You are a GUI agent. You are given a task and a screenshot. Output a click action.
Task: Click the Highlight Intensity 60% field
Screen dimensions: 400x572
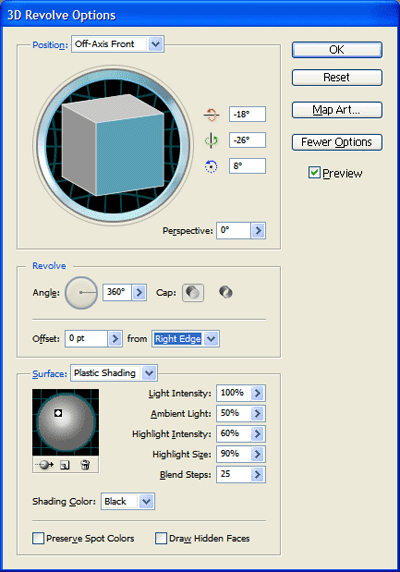click(233, 434)
